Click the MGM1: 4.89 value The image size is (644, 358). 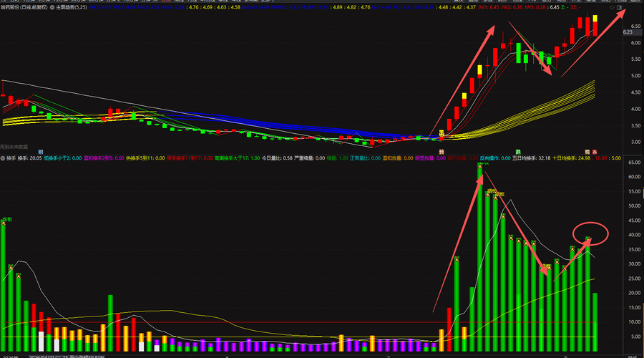[255, 7]
